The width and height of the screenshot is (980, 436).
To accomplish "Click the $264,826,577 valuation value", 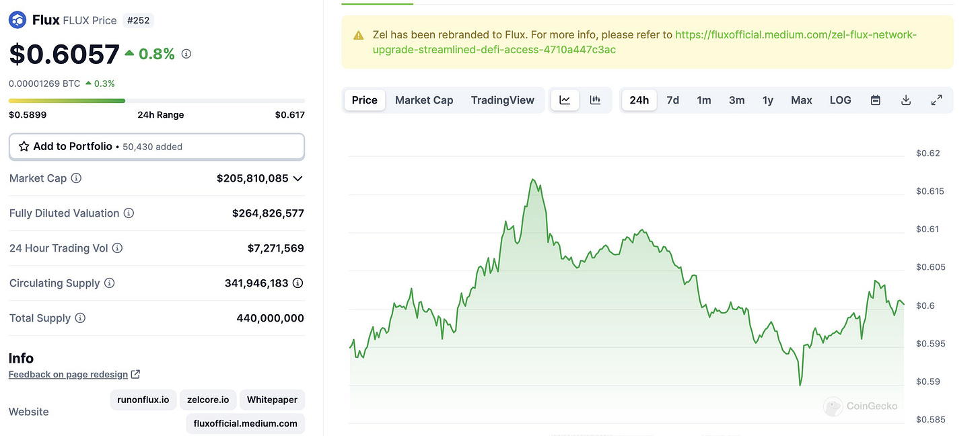I will click(268, 213).
